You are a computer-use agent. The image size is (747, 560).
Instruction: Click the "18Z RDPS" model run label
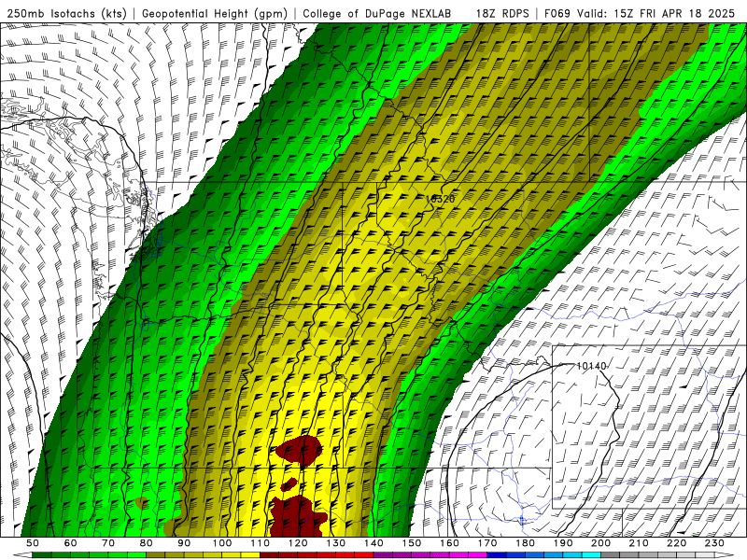(x=502, y=13)
